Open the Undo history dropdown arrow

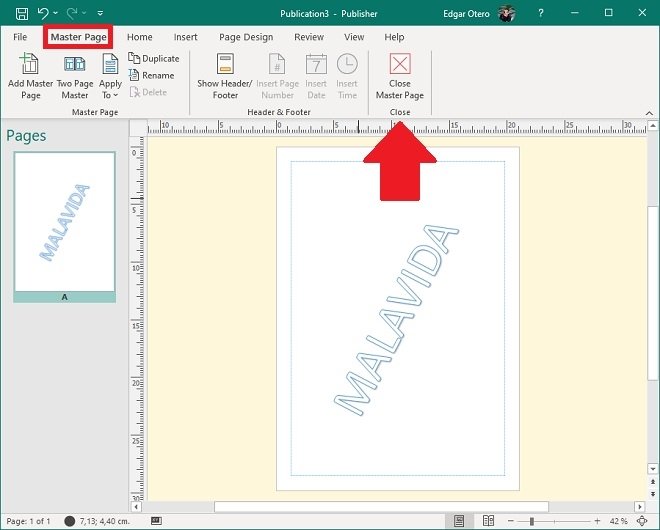[x=56, y=13]
